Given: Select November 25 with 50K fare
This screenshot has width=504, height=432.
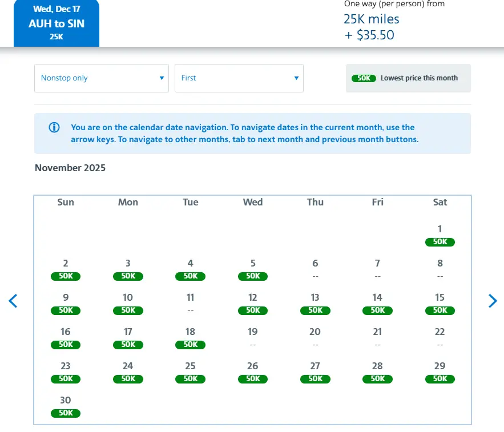Looking at the screenshot, I should 190,373.
